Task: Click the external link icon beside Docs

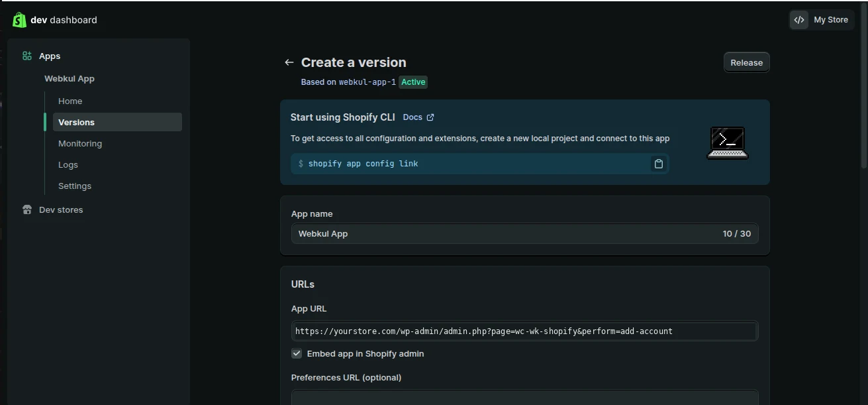Action: coord(430,117)
